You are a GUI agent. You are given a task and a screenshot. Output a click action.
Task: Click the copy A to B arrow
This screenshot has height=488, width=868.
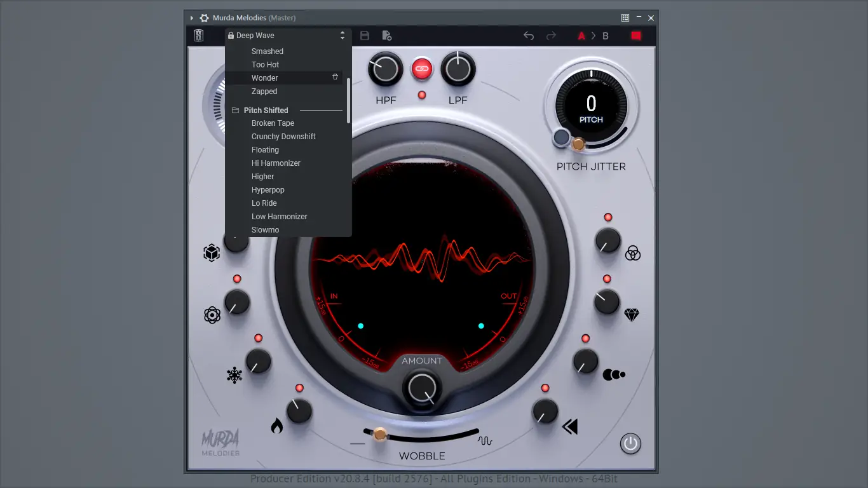[x=593, y=36]
